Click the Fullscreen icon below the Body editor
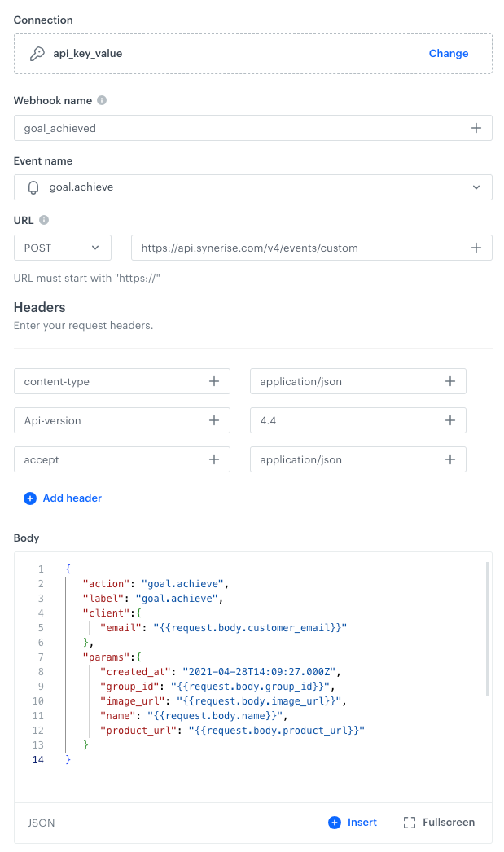This screenshot has height=852, width=504. (x=409, y=823)
